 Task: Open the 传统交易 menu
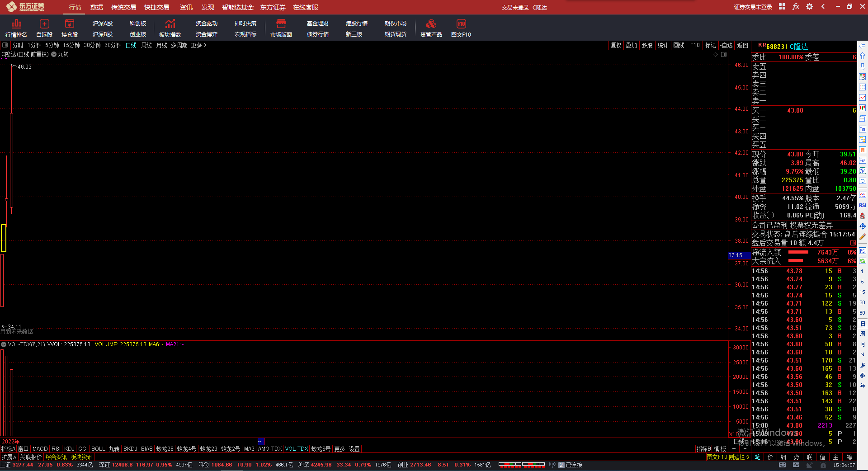(x=124, y=7)
